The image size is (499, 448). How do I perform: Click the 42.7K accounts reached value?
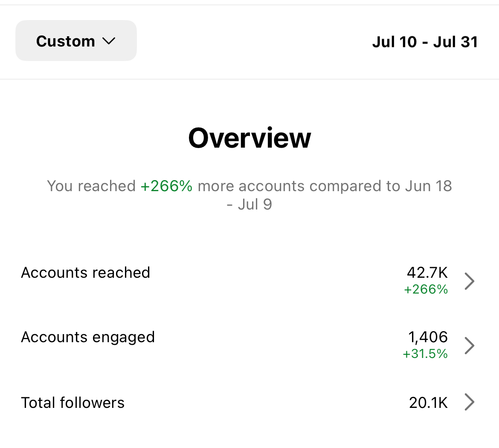click(x=427, y=273)
